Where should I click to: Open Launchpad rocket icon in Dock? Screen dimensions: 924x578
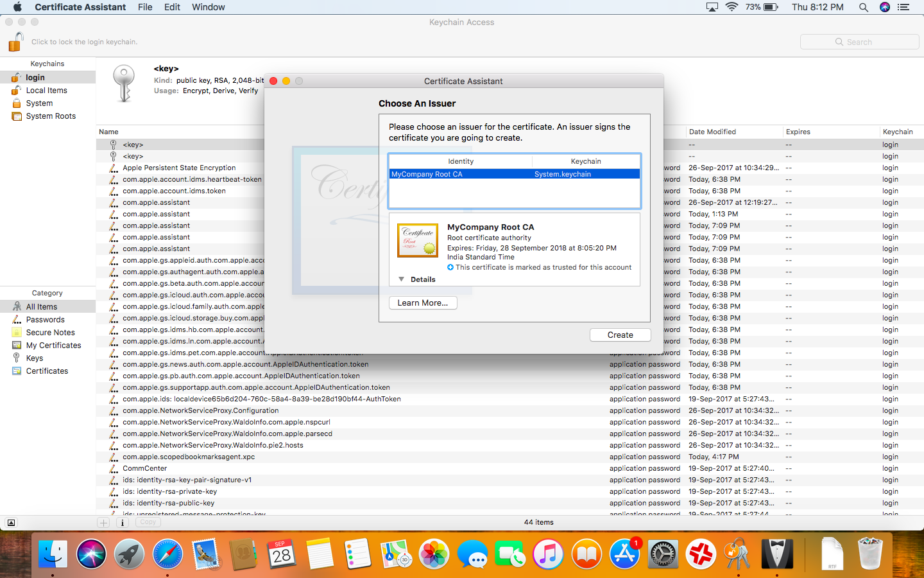click(x=130, y=554)
